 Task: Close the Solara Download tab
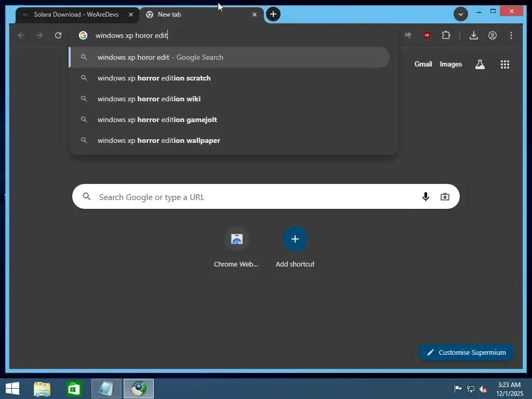tap(131, 15)
